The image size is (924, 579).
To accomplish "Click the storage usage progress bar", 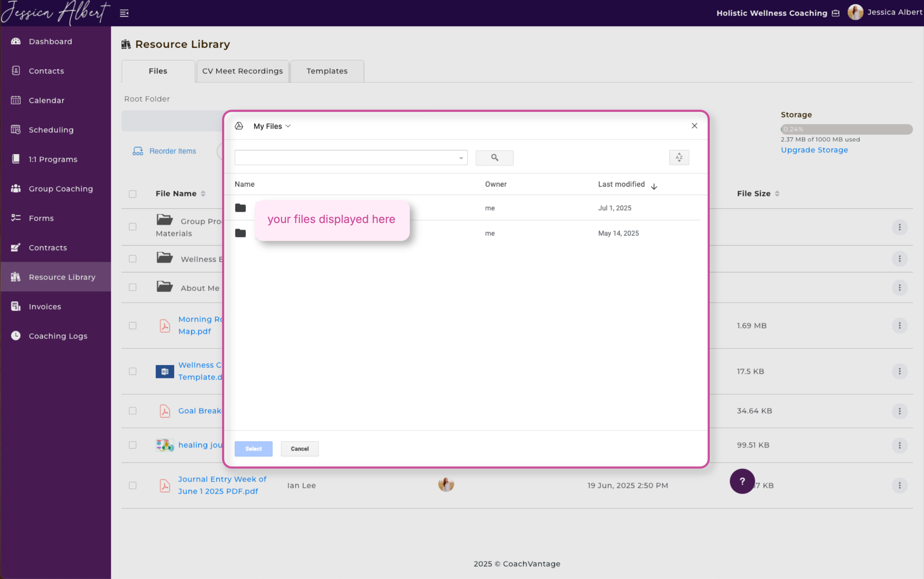I will pos(846,129).
